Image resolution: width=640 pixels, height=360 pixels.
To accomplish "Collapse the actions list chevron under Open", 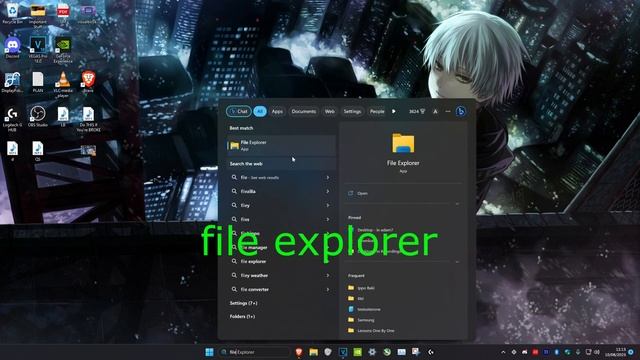I will coord(457,204).
